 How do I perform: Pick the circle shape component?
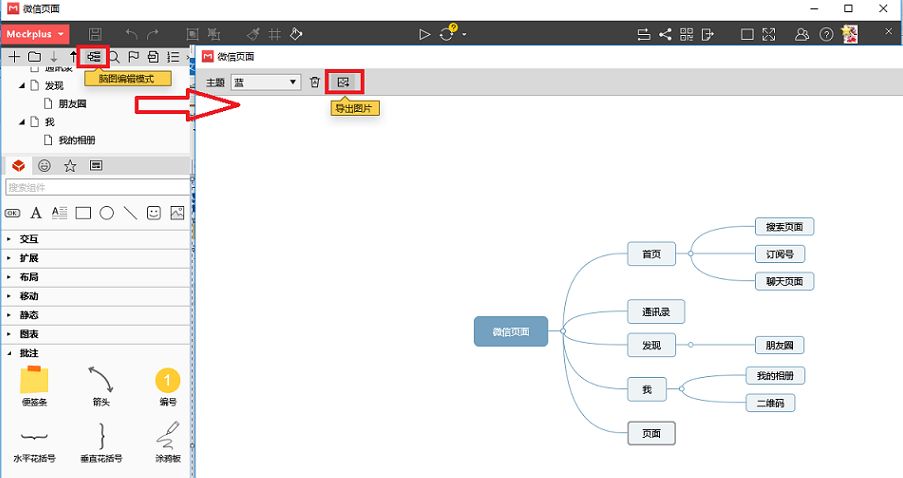(x=107, y=213)
